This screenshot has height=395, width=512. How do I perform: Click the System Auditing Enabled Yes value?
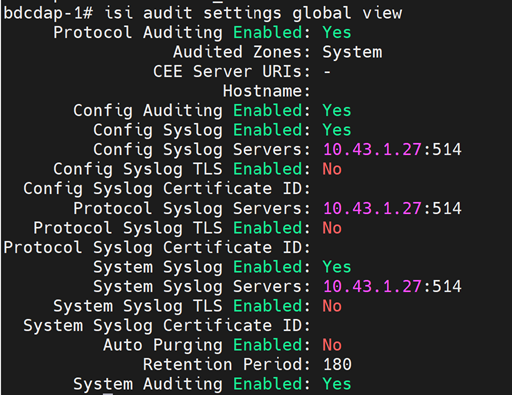(337, 384)
